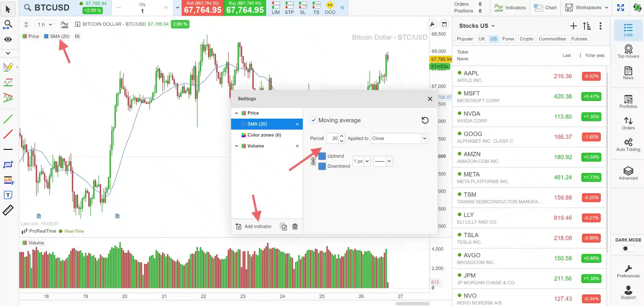Screen dimensions: 644x306
Task: Select Color zones (0) in settings
Action: (264, 135)
